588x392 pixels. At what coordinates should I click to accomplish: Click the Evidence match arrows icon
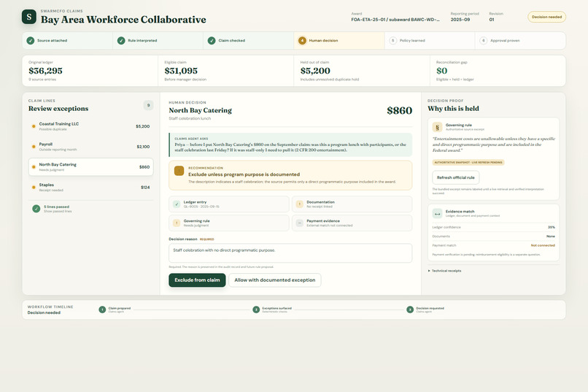click(x=437, y=214)
